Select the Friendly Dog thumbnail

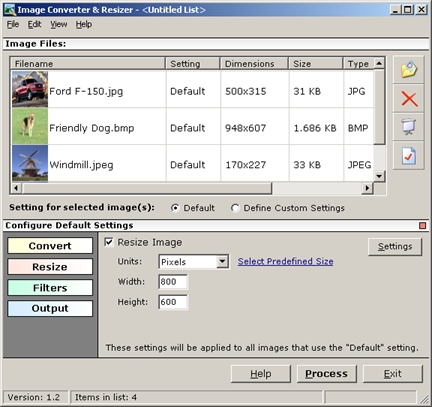coord(30,126)
